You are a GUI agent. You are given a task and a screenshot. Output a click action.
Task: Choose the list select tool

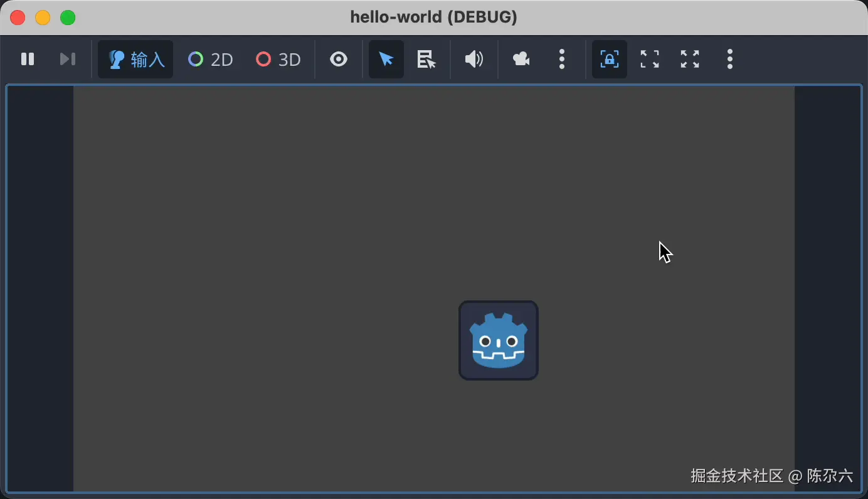tap(426, 59)
